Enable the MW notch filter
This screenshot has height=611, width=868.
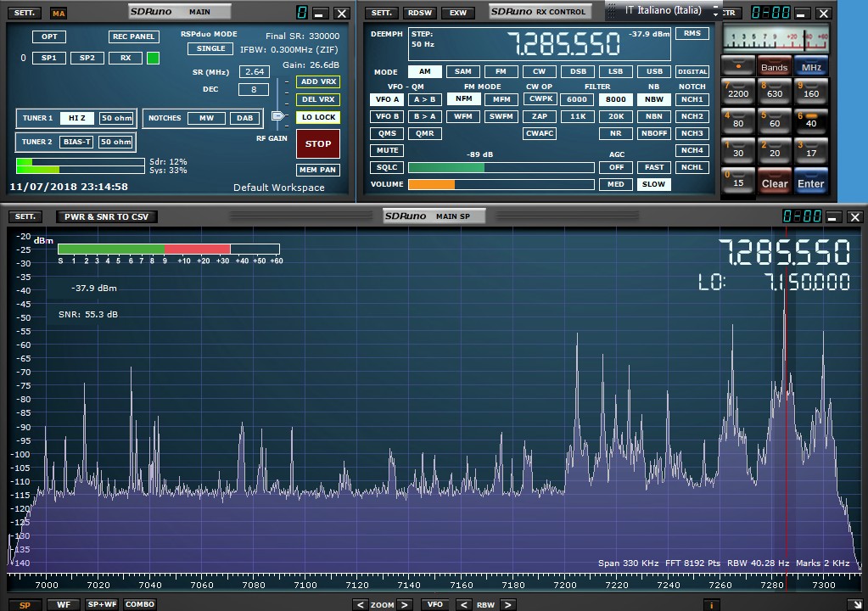(x=206, y=118)
